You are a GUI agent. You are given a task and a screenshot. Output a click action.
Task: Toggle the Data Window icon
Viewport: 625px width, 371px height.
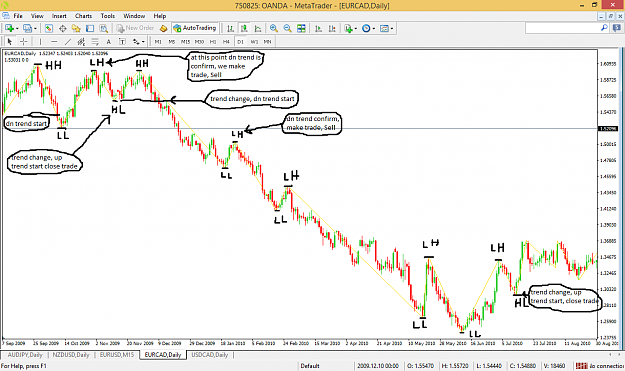click(63, 28)
